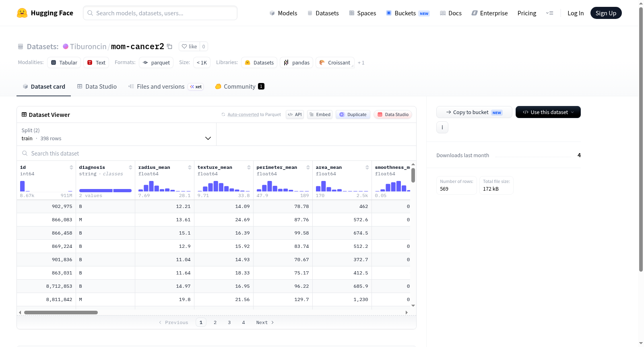Filter by the Text modality tag

(96, 62)
